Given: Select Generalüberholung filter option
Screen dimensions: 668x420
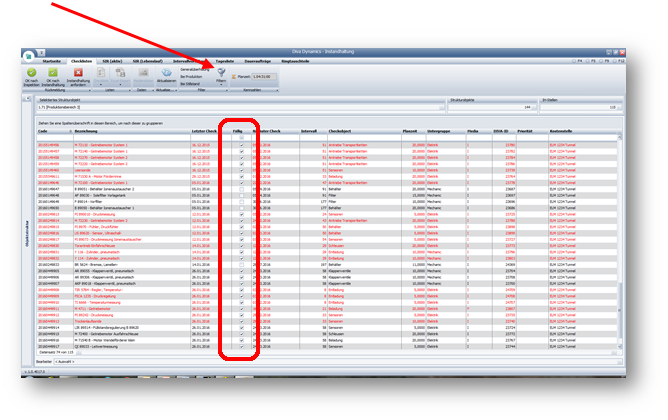Looking at the screenshot, I should (x=193, y=68).
